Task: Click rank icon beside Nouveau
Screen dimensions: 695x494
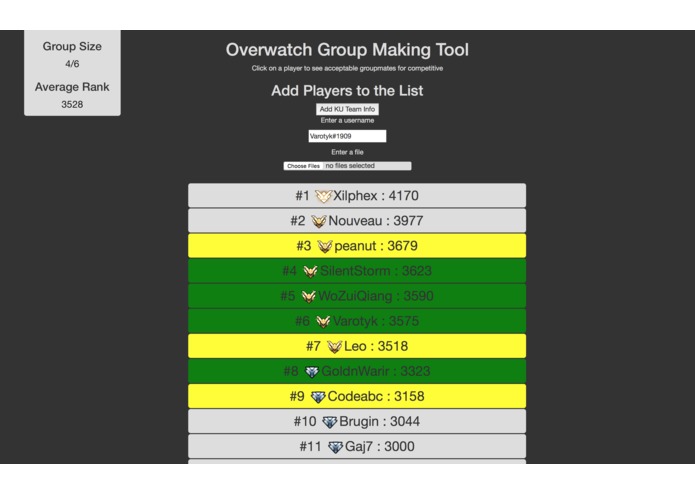Action: pos(318,221)
